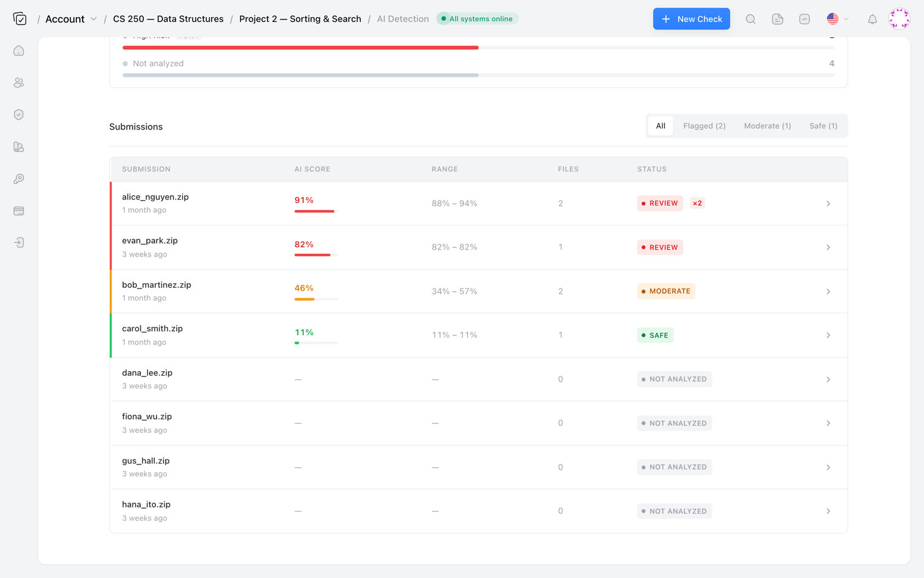The width and height of the screenshot is (924, 578).
Task: Open the activity chart icon in header
Action: pyautogui.click(x=804, y=19)
